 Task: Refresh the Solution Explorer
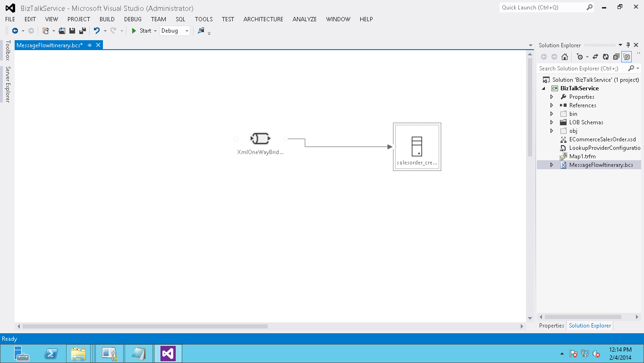click(606, 57)
